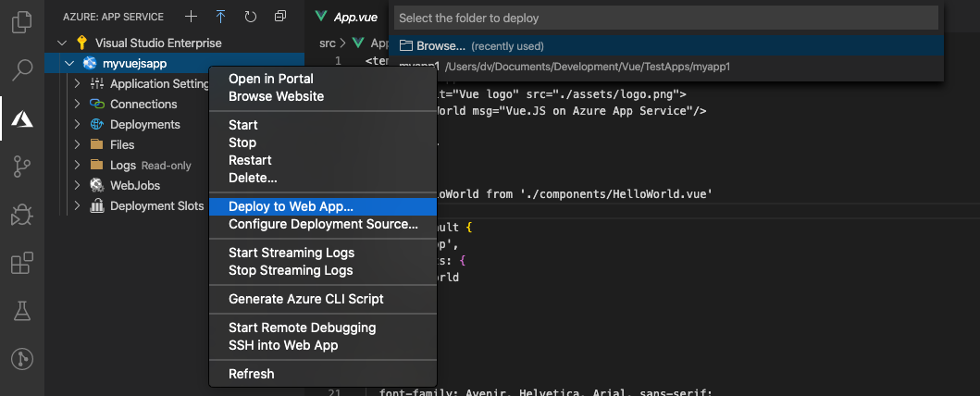
Task: Pick the myapp1 folder option
Action: [666, 67]
